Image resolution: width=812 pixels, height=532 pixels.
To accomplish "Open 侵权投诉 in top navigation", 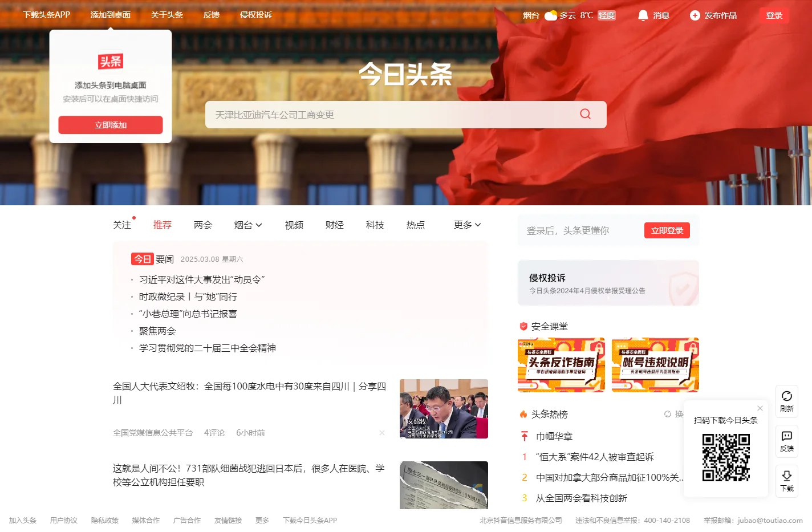I will 256,15.
